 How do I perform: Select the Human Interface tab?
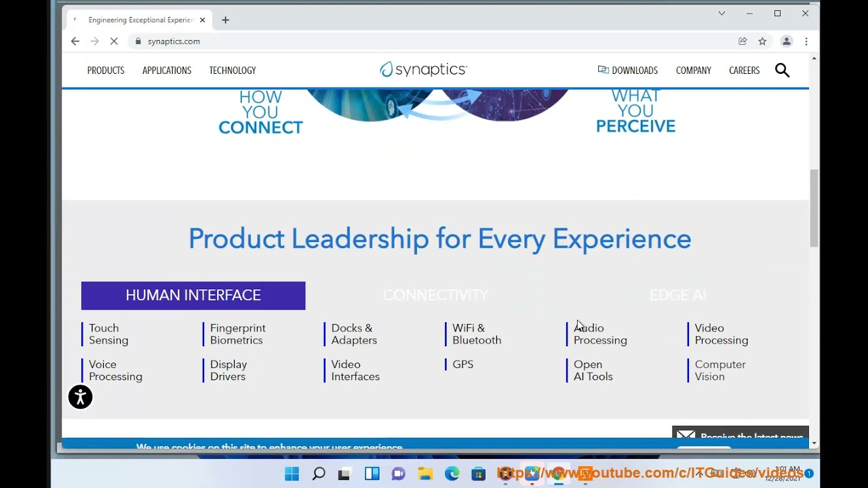click(x=193, y=296)
